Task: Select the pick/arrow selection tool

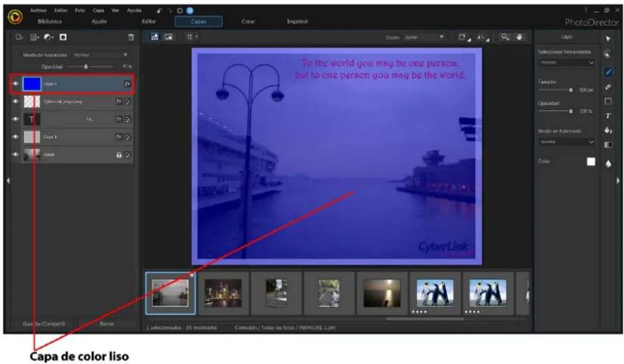Action: (x=609, y=39)
